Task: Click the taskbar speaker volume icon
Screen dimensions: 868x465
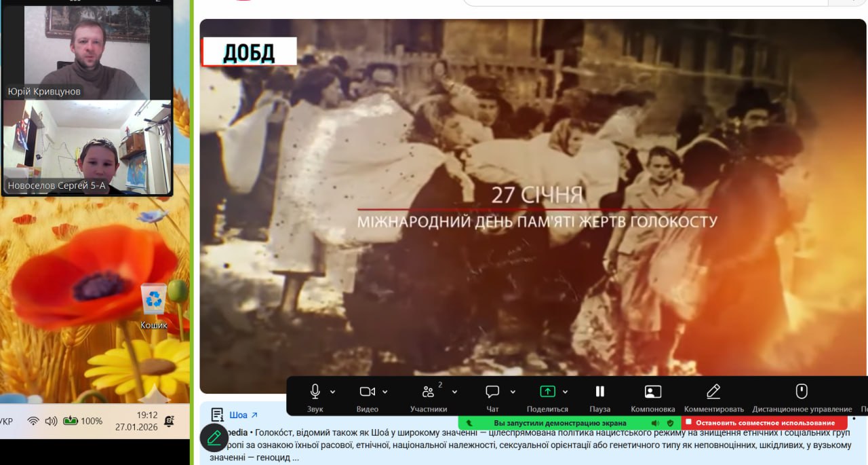Action: pos(51,421)
